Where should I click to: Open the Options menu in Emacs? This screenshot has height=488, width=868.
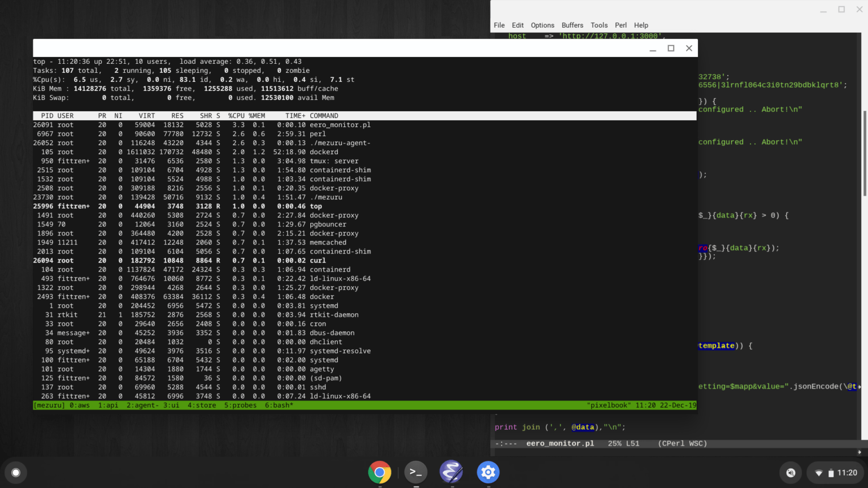coord(542,25)
